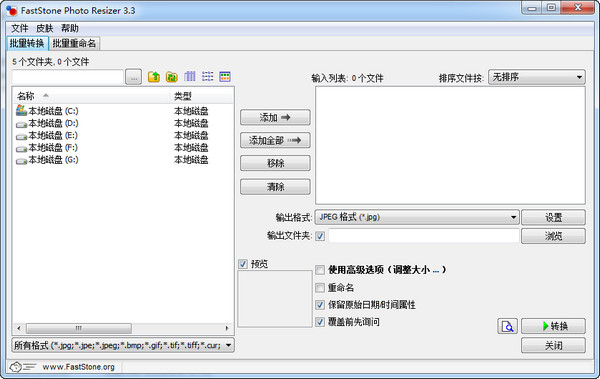600x379 pixels.
Task: Click the 关闭 button
Action: [x=553, y=345]
